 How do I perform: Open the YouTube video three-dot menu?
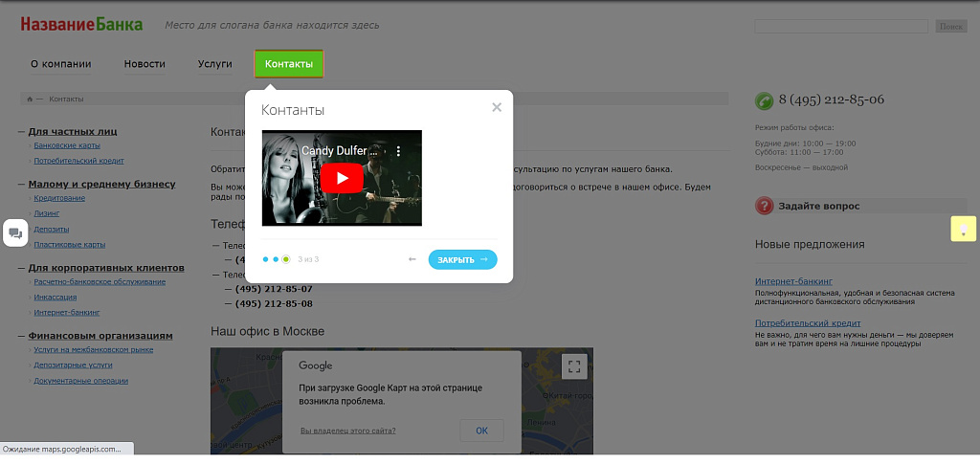[400, 151]
